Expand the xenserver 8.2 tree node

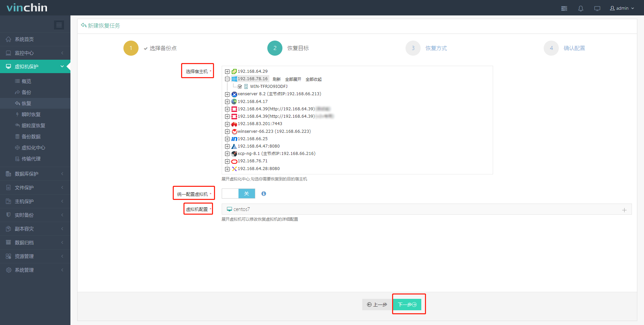click(x=227, y=94)
